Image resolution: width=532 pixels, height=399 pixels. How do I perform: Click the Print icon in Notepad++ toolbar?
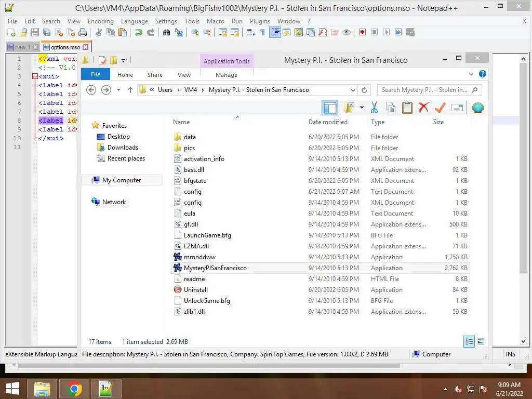(83, 32)
